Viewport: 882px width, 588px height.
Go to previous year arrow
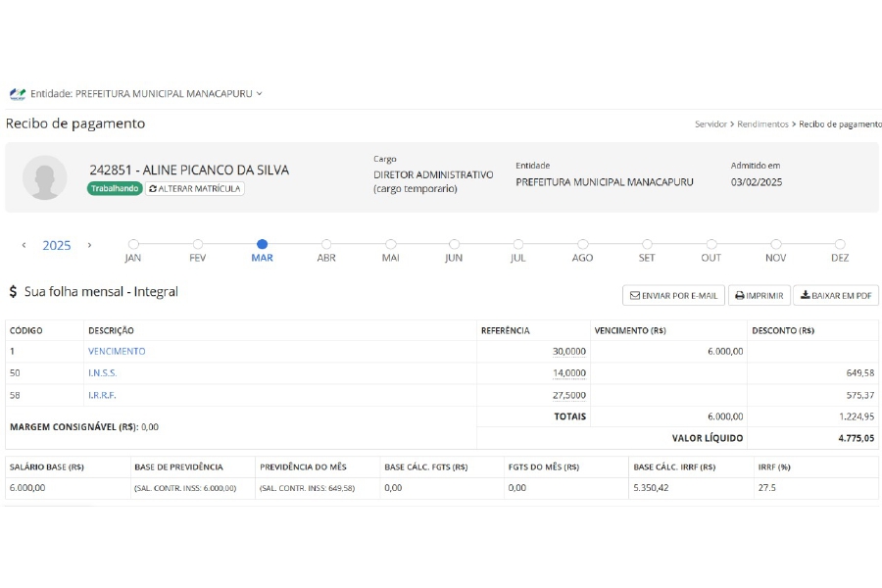coord(24,245)
